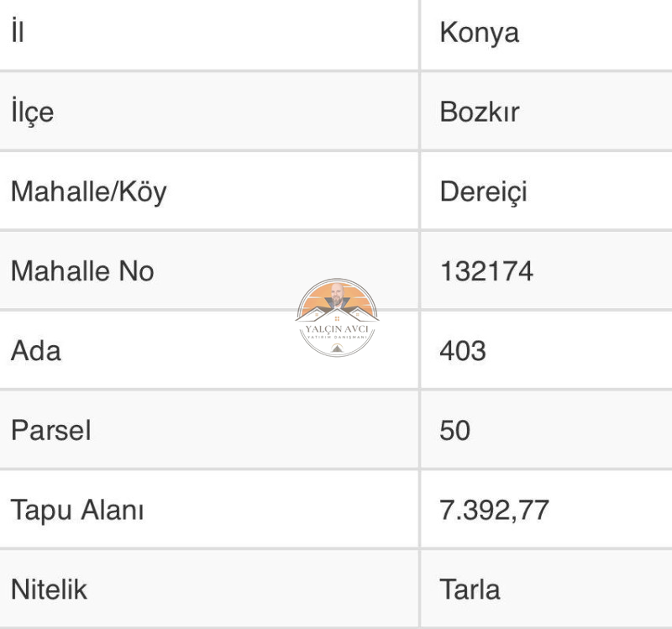Click the Mahalle No label

click(x=82, y=271)
